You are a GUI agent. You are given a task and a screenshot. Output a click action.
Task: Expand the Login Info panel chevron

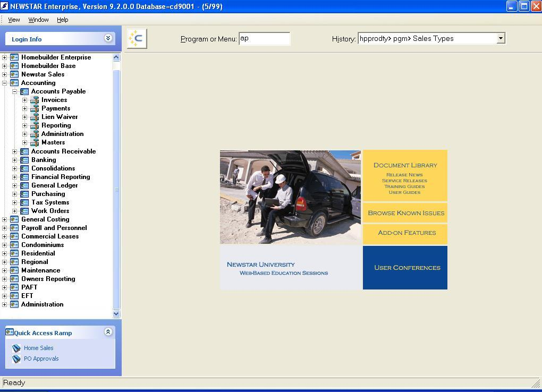coord(108,38)
